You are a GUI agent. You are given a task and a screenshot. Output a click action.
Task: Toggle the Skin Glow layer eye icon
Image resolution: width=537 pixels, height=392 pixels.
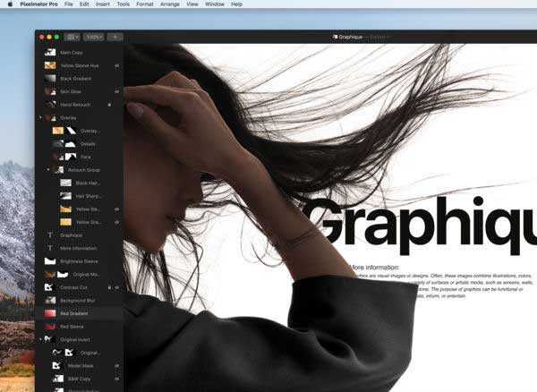coord(117,91)
